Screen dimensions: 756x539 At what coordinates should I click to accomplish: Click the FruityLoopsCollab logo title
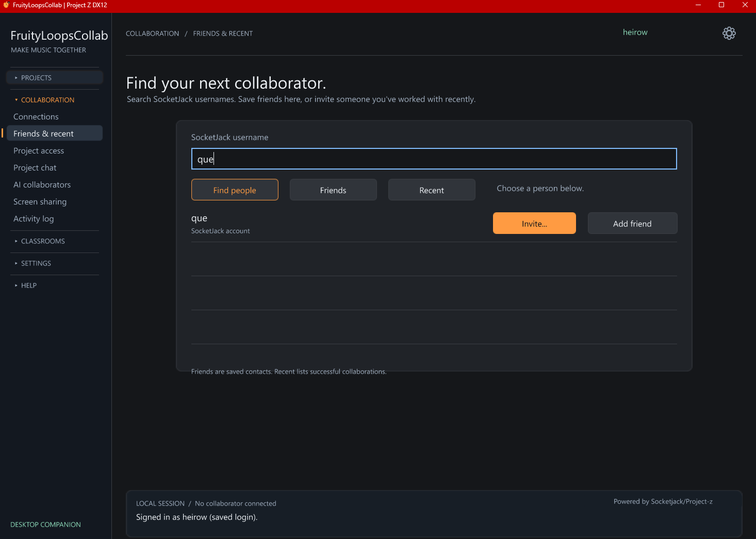[59, 36]
